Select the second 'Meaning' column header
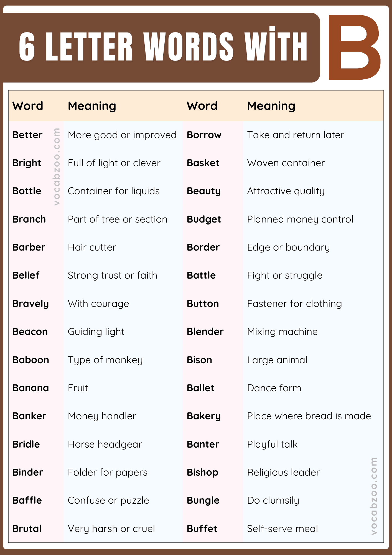Screen dimensions: 392x555 pos(271,106)
